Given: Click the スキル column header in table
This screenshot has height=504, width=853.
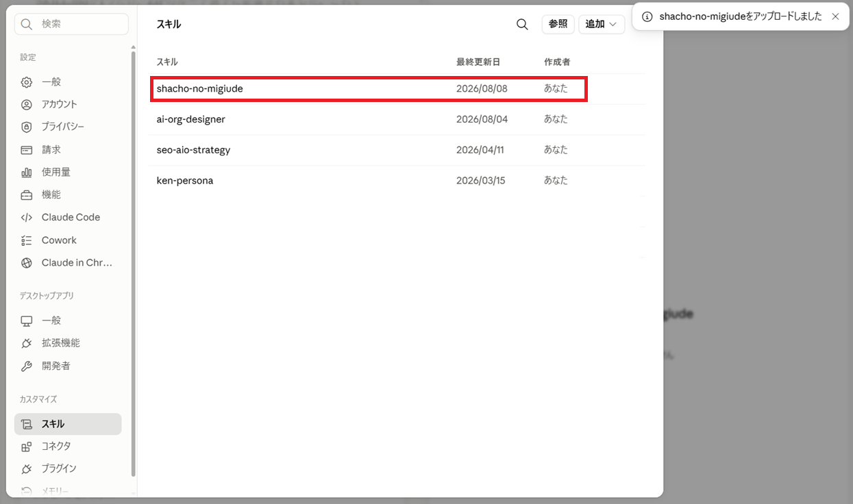Looking at the screenshot, I should click(x=167, y=62).
